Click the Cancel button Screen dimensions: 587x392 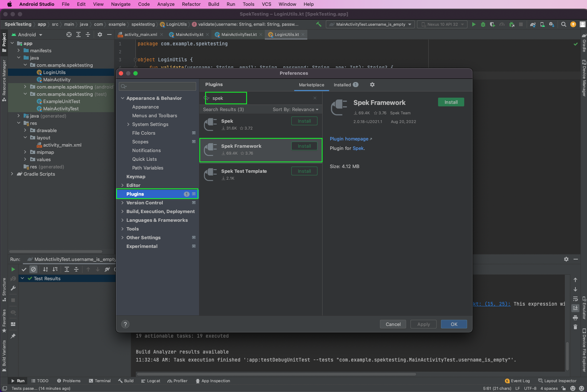click(x=393, y=324)
